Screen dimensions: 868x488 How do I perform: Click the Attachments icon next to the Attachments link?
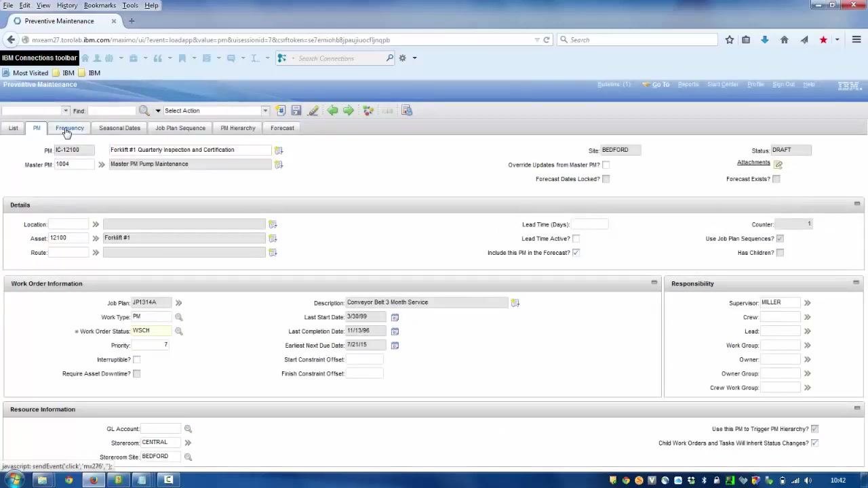coord(778,164)
